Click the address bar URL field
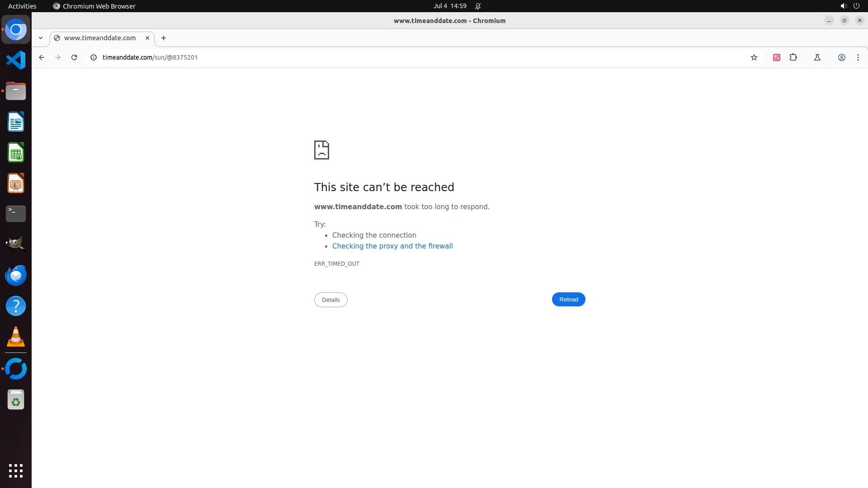Image resolution: width=868 pixels, height=488 pixels. click(x=362, y=57)
